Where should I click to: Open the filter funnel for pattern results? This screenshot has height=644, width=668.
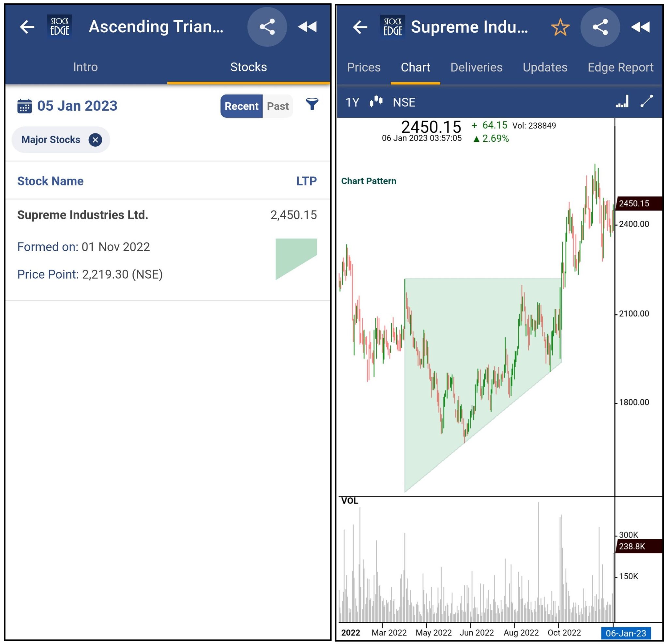point(312,106)
